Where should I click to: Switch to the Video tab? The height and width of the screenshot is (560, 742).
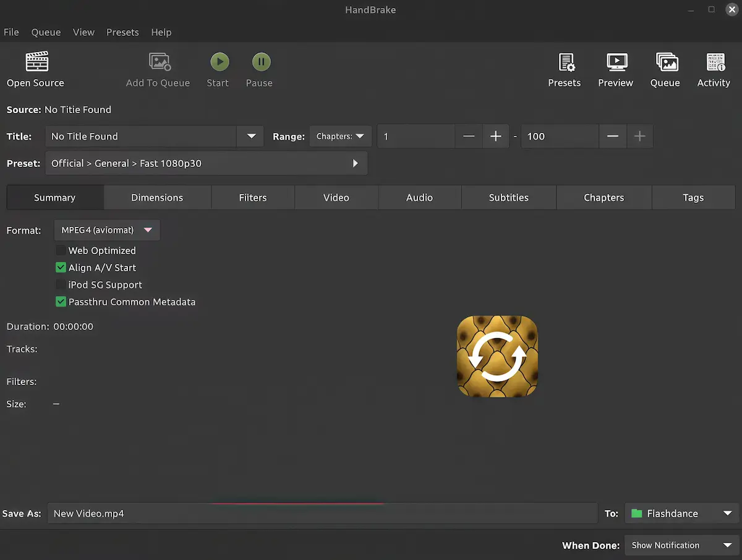336,197
